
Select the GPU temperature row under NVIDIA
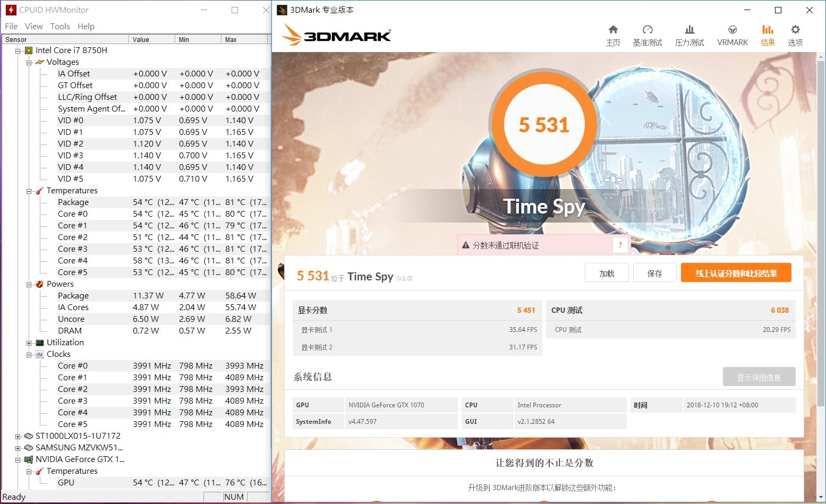point(163,483)
